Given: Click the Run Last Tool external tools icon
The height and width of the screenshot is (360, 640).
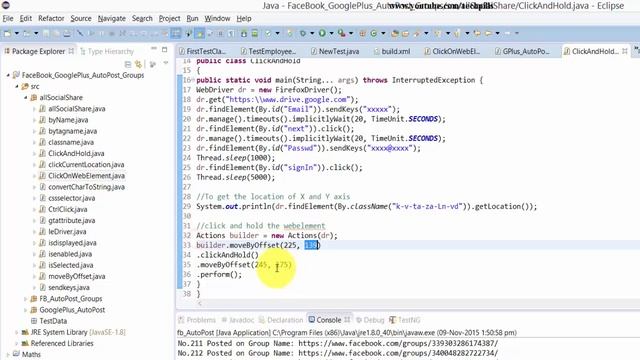Looking at the screenshot, I should pos(341,33).
